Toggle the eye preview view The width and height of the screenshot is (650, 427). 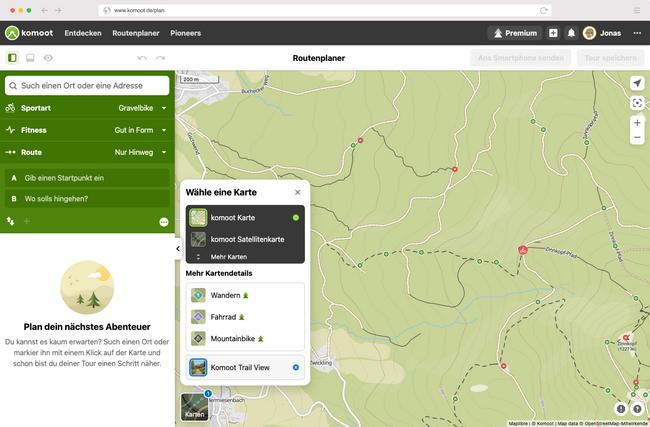(48, 58)
